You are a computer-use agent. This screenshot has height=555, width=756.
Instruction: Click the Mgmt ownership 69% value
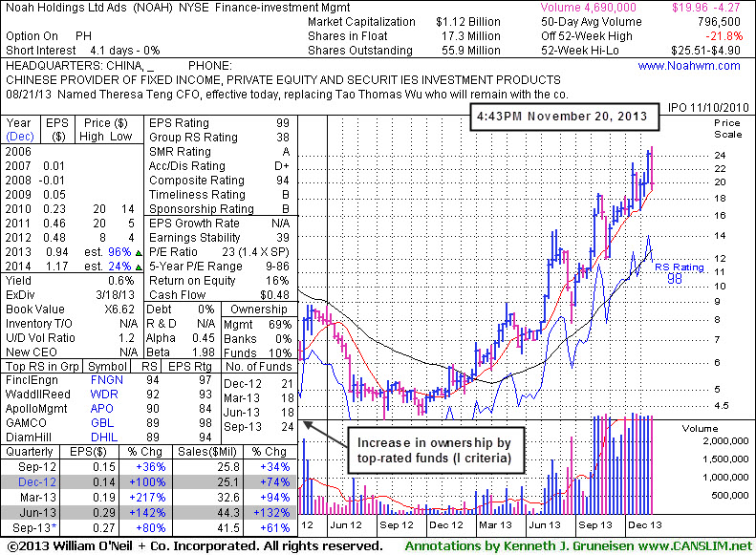(280, 325)
